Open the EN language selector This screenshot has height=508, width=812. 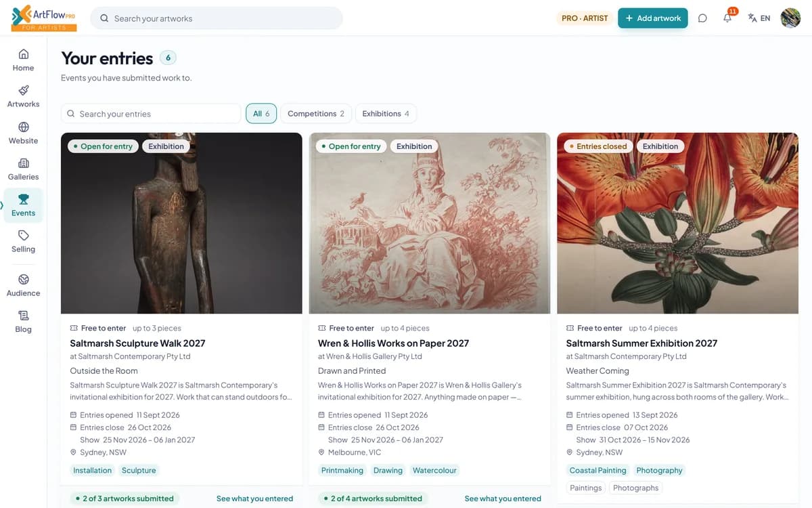pos(759,18)
